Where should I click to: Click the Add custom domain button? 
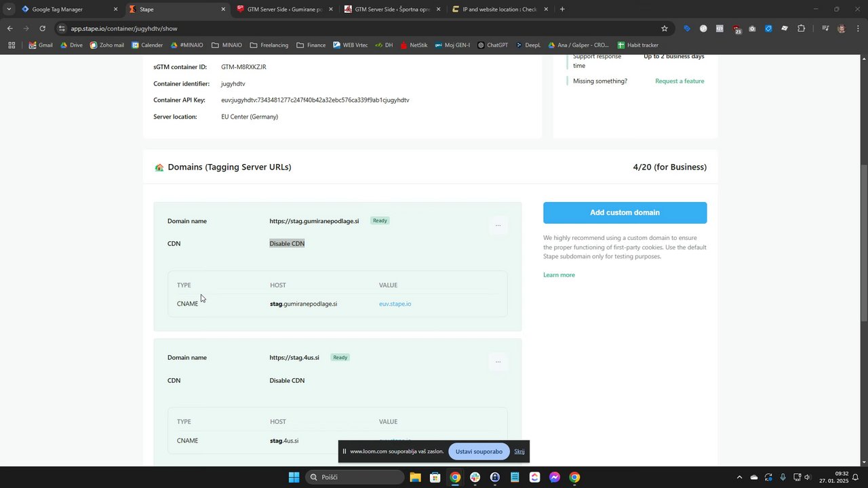[x=625, y=213]
